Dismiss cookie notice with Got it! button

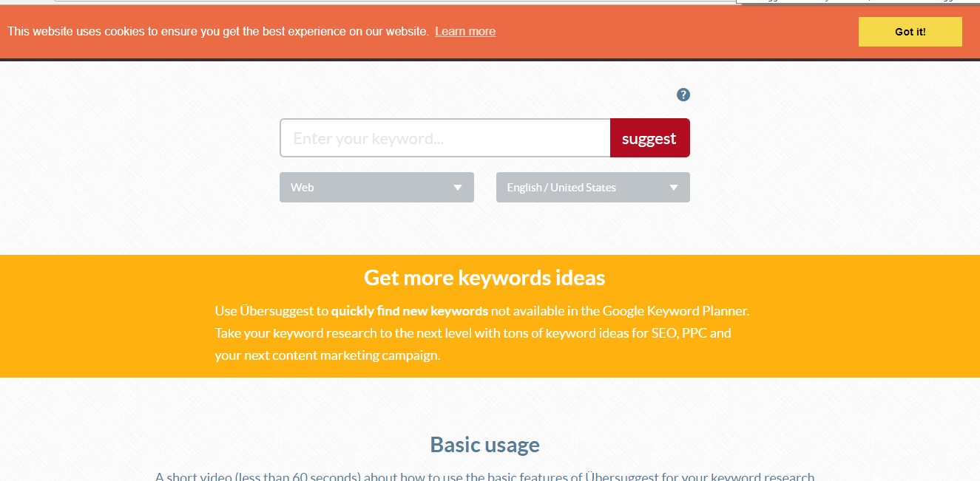(910, 32)
